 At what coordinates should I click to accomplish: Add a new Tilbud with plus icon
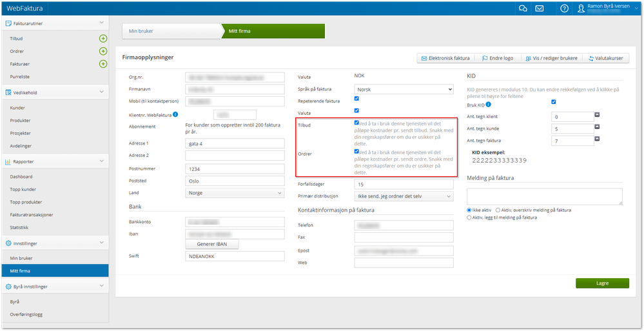[x=103, y=39]
